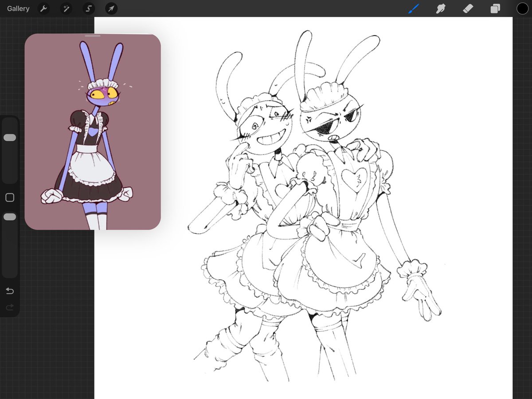The width and height of the screenshot is (532, 399).
Task: Adjust the brush opacity slider
Action: 10,217
